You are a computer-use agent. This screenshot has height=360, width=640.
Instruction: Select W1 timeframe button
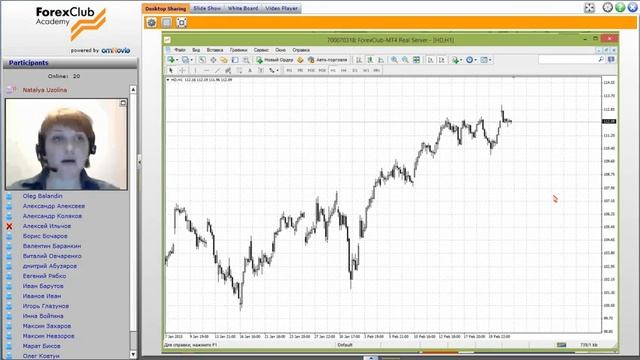point(366,71)
